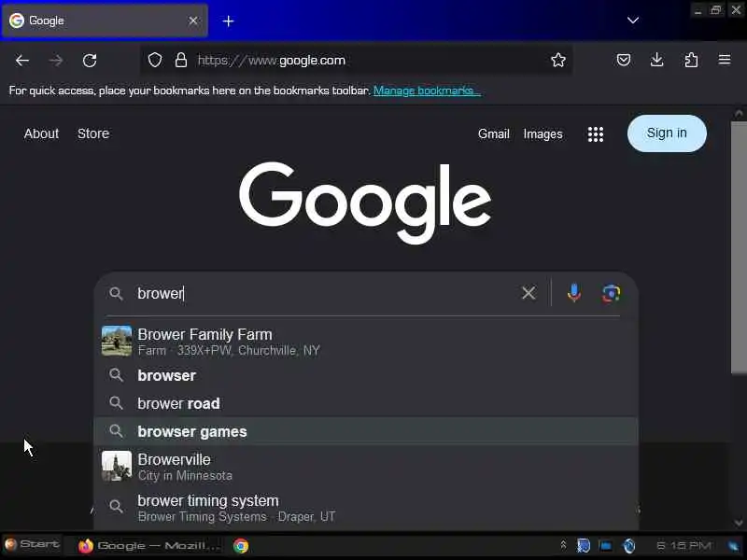Click the Sign in button
The image size is (747, 560).
[x=667, y=133]
